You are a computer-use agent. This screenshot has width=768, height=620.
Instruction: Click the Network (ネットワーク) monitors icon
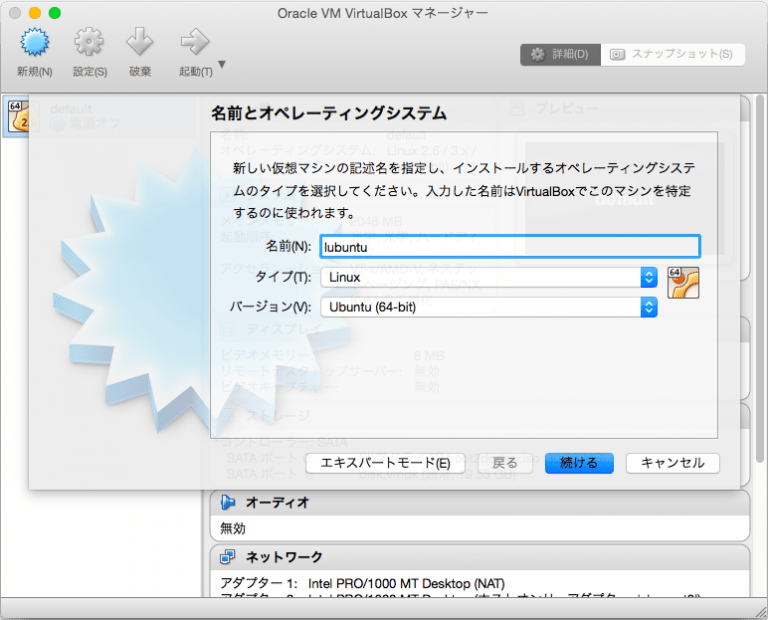[228, 557]
